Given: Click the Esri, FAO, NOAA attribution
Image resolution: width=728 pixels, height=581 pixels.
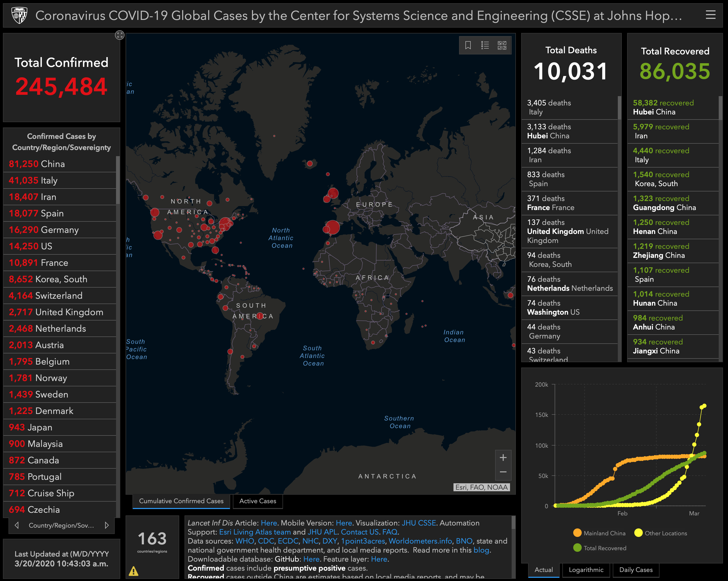Looking at the screenshot, I should coord(482,488).
